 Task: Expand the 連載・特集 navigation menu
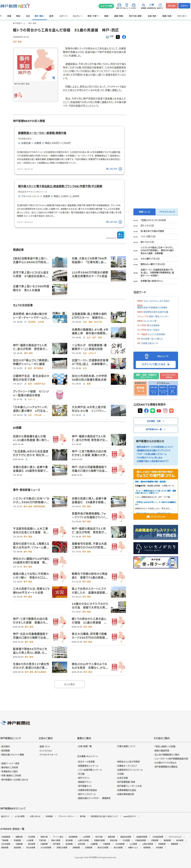119,16
